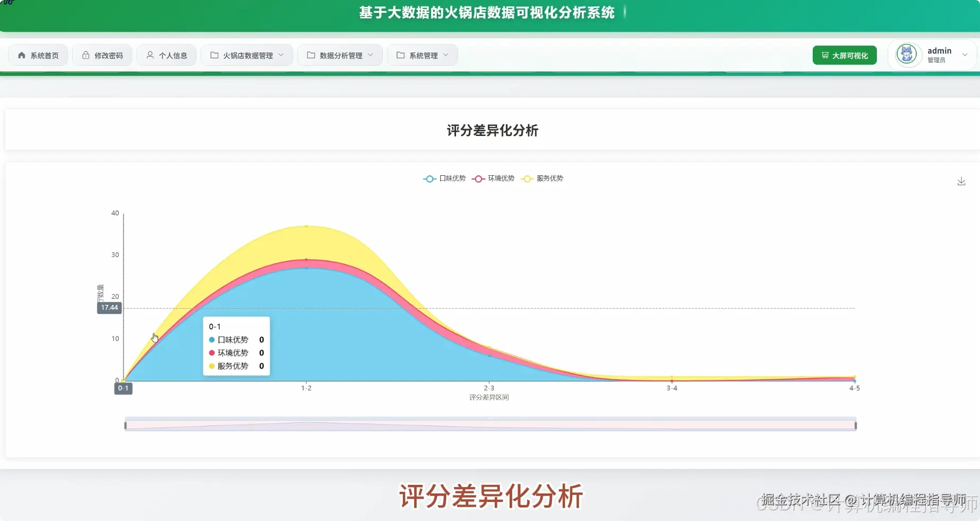Viewport: 980px width, 521px height.
Task: Open admin user dropdown arrow
Action: coord(965,55)
